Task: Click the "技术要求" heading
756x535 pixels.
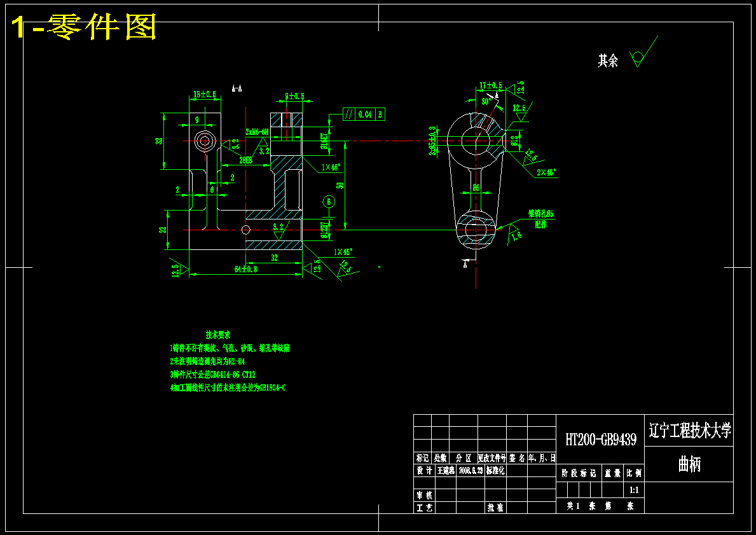Action: pyautogui.click(x=218, y=335)
